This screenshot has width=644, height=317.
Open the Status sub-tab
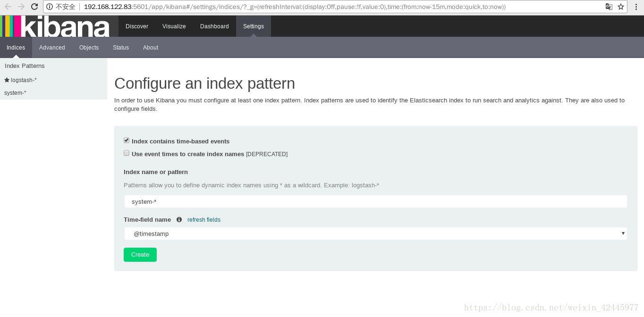121,48
